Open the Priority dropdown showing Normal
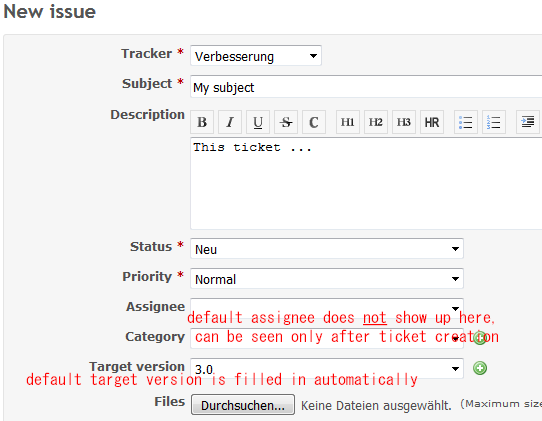Screen dimensions: 542x421 tap(327, 279)
